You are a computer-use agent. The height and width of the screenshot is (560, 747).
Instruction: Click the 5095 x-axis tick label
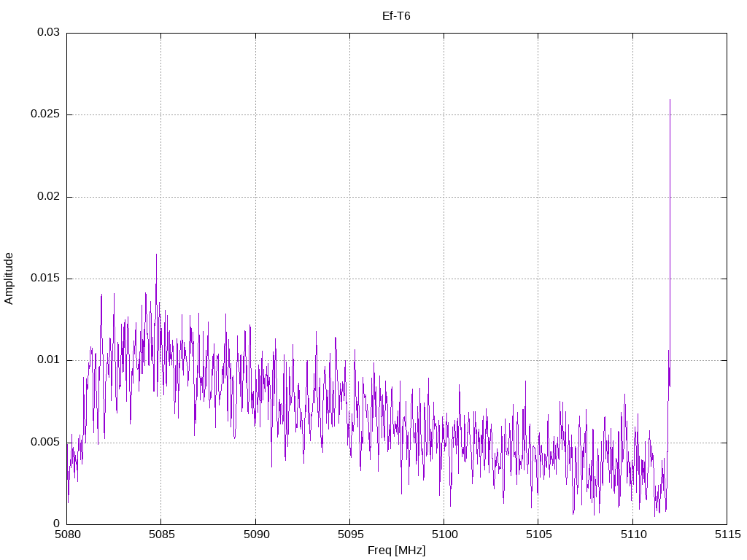click(350, 534)
